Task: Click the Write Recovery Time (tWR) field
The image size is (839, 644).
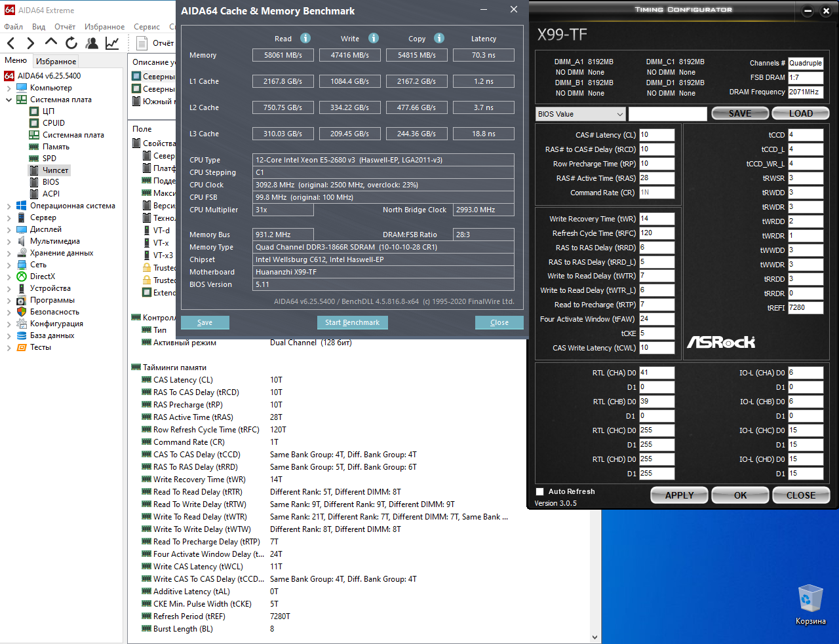Action: pos(657,219)
